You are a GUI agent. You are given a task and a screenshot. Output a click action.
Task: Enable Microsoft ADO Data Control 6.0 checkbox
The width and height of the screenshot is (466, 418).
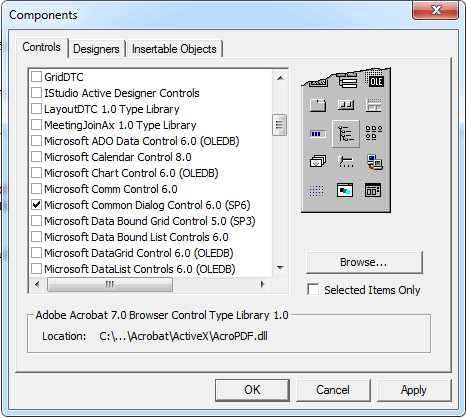(x=36, y=141)
